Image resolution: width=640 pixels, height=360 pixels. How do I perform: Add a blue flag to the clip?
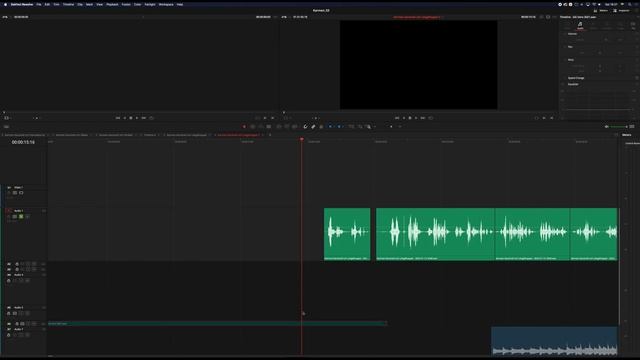(x=330, y=127)
